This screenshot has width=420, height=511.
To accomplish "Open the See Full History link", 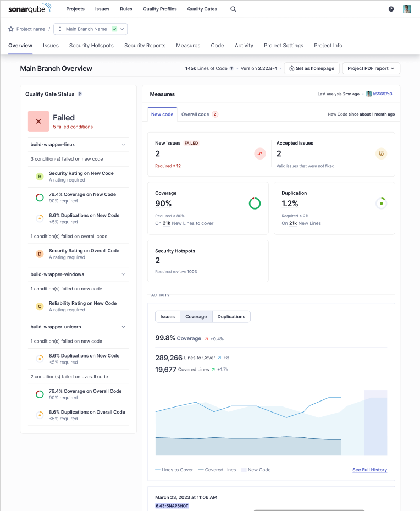I will click(x=369, y=469).
